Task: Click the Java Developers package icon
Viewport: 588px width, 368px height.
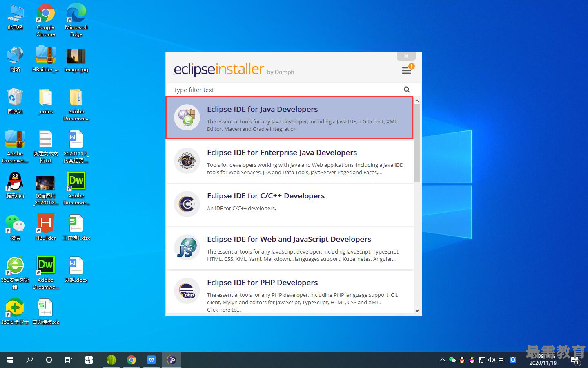Action: click(187, 117)
